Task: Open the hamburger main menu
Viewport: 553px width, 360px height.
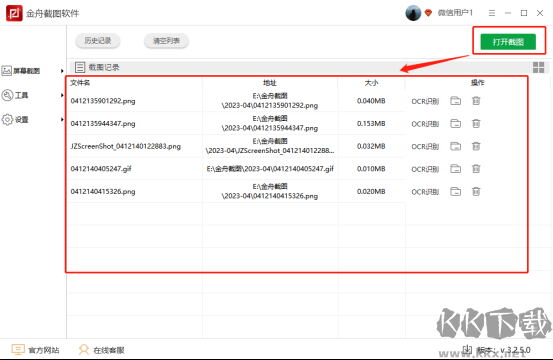Action: [x=492, y=13]
